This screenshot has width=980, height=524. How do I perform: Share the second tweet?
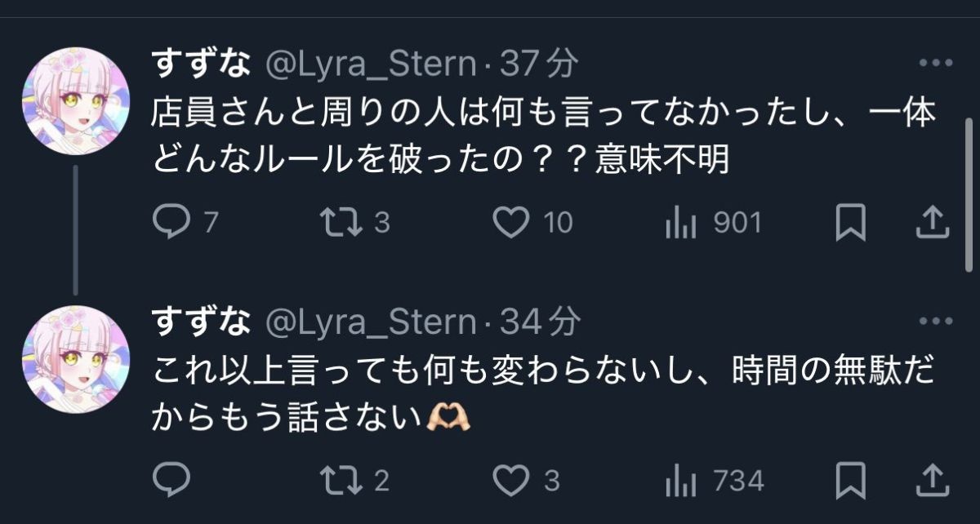coord(932,481)
